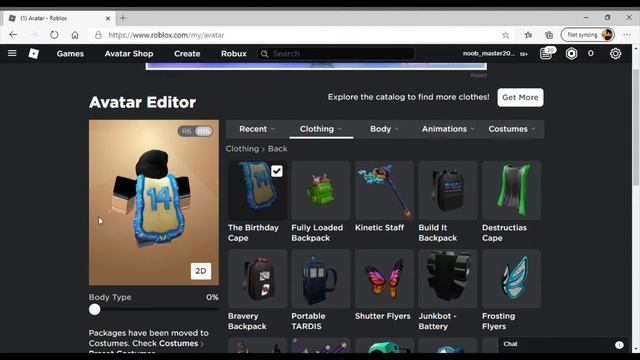Open the Robux menu item
This screenshot has height=360, width=640.
tap(234, 53)
